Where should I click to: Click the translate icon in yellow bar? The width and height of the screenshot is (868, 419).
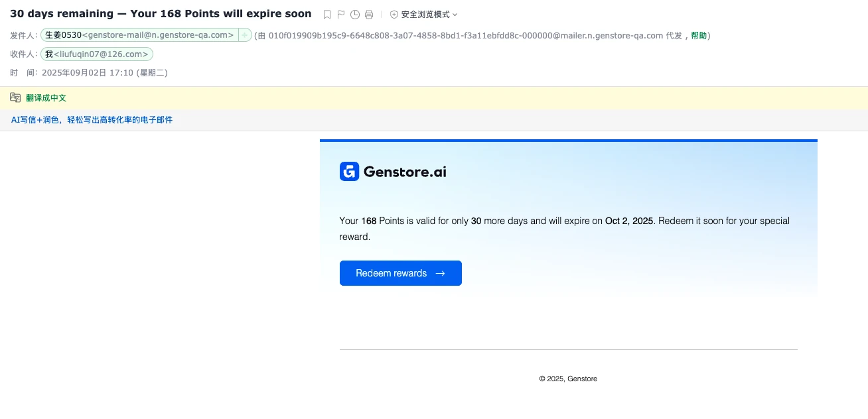coord(15,97)
